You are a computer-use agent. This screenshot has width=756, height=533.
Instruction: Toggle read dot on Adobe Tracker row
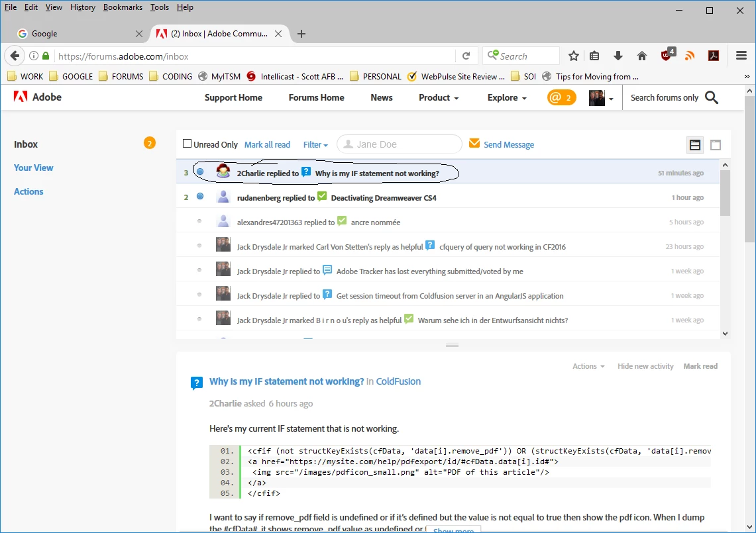199,270
